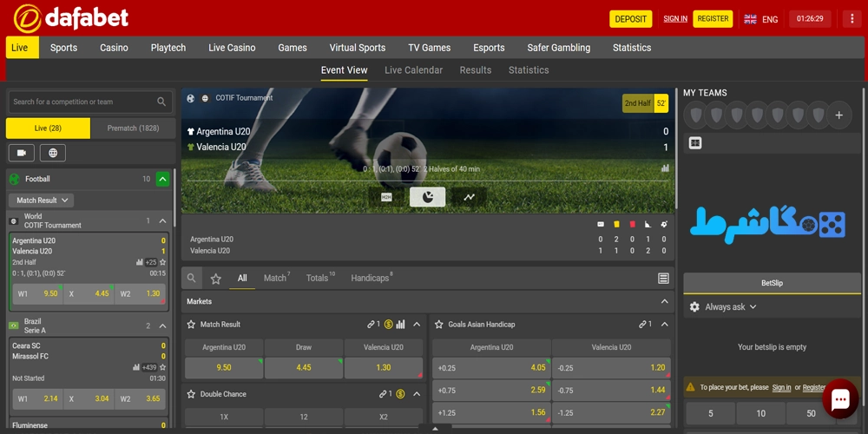Open the Always ask dropdown
This screenshot has width=868, height=434.
point(730,306)
